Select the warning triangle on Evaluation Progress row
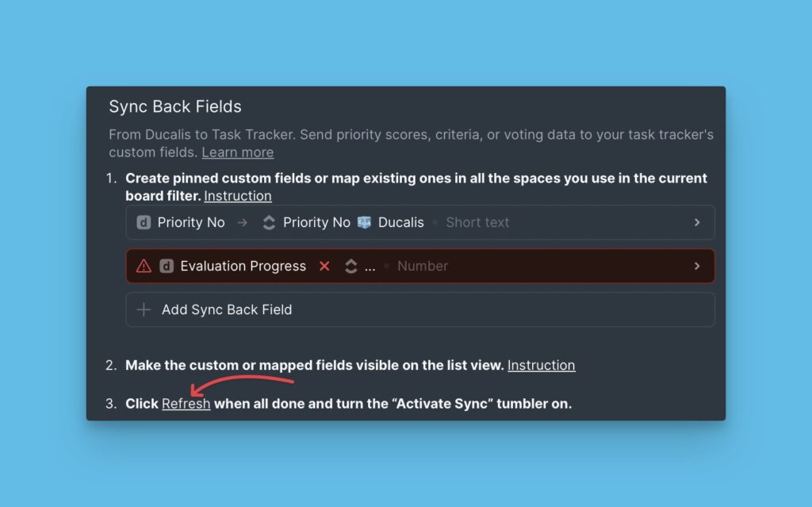812x507 pixels. tap(144, 266)
